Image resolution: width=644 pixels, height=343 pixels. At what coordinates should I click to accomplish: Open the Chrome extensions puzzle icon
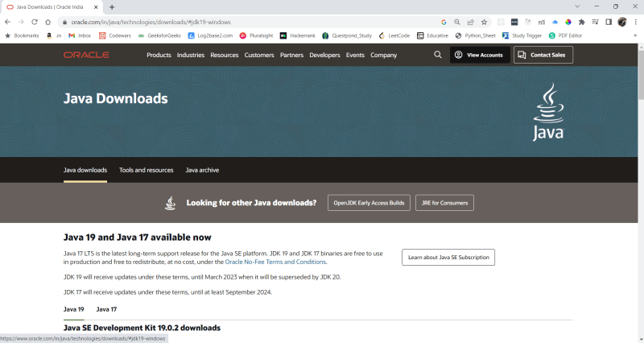(581, 23)
